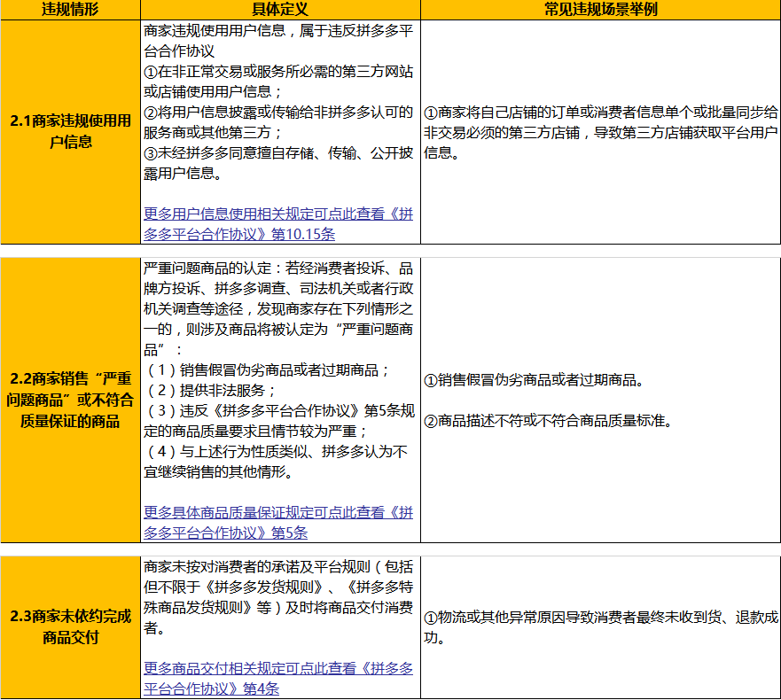The width and height of the screenshot is (781, 700).
Task: Open the user information agreement clause 10.15 link
Action: (278, 224)
